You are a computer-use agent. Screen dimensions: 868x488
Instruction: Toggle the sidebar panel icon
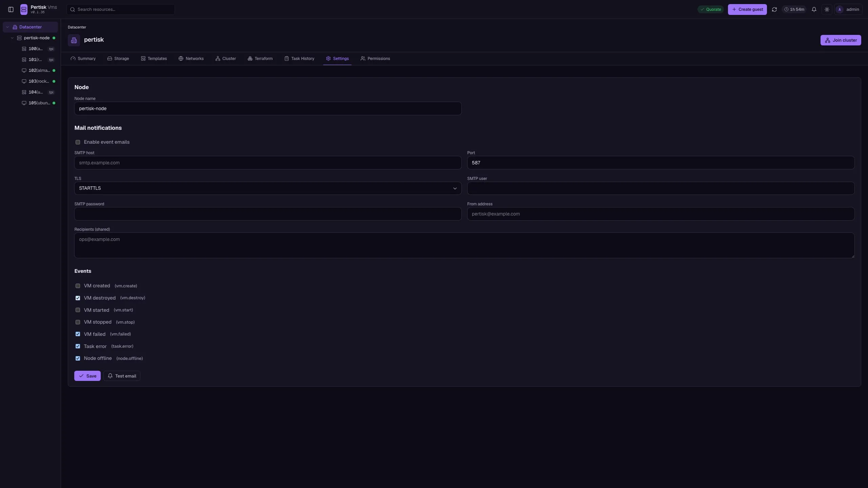coord(11,9)
